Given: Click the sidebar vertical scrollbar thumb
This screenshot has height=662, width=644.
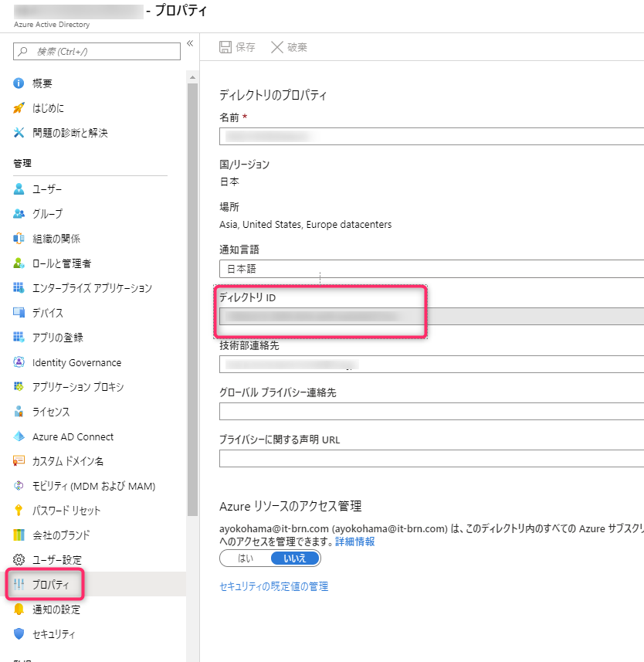Looking at the screenshot, I should click(x=192, y=300).
